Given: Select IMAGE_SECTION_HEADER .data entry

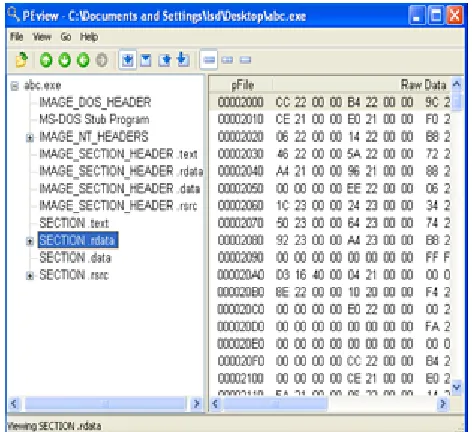Looking at the screenshot, I should tap(119, 189).
